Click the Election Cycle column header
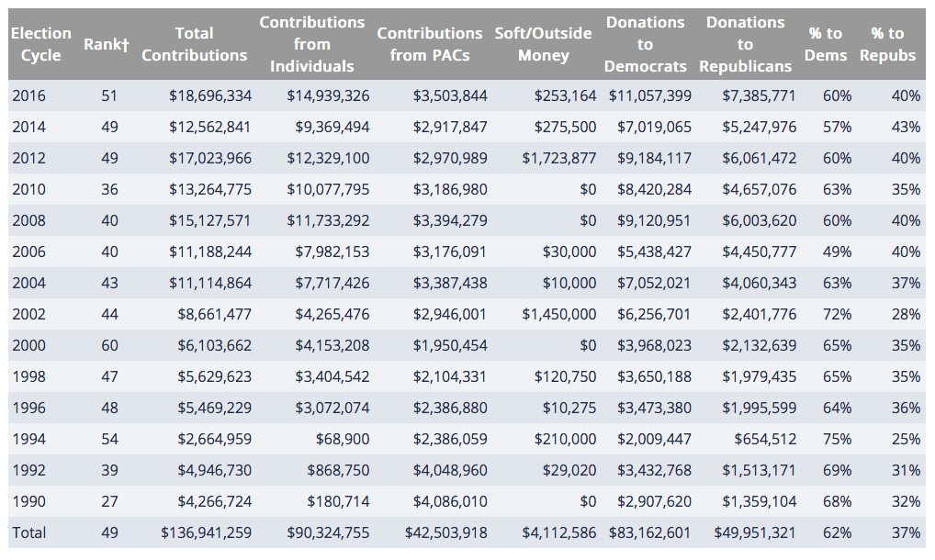The image size is (935, 560). coord(40,44)
